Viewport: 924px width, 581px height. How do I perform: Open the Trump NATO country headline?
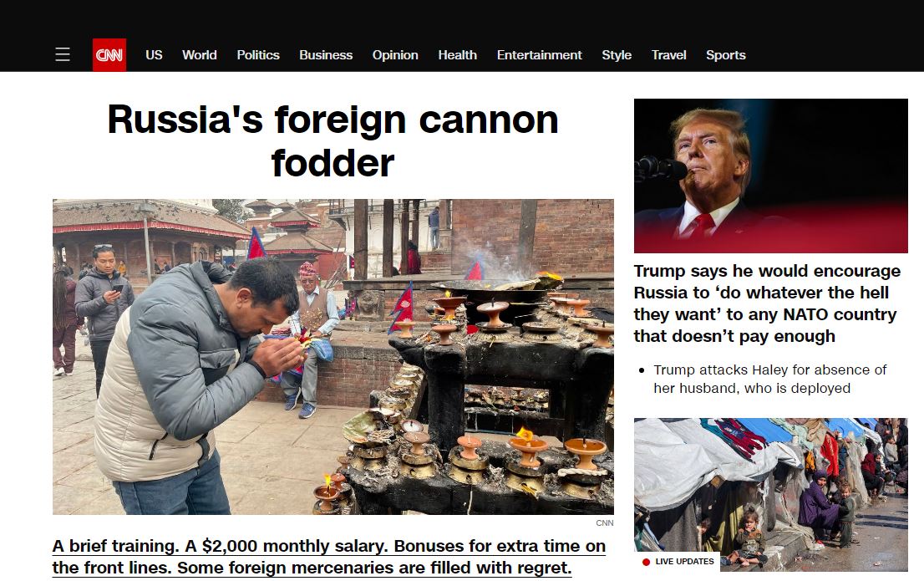click(767, 303)
